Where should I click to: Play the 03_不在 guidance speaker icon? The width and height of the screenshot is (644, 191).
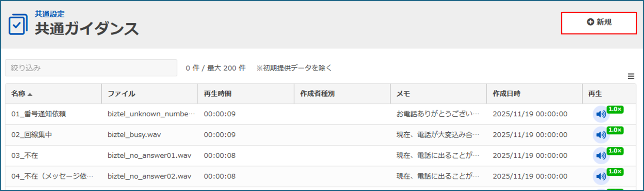[x=601, y=156]
